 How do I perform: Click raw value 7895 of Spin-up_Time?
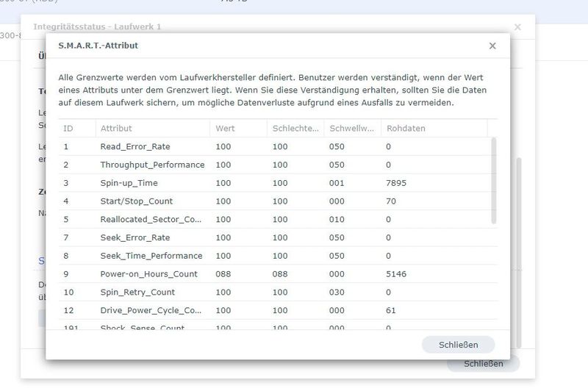pos(396,183)
